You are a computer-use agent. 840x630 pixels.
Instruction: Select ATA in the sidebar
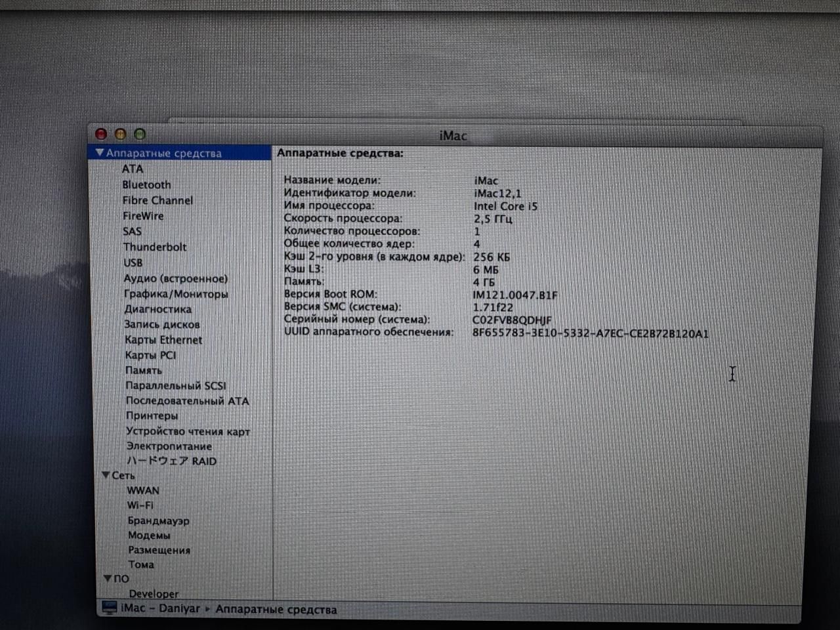pos(132,169)
